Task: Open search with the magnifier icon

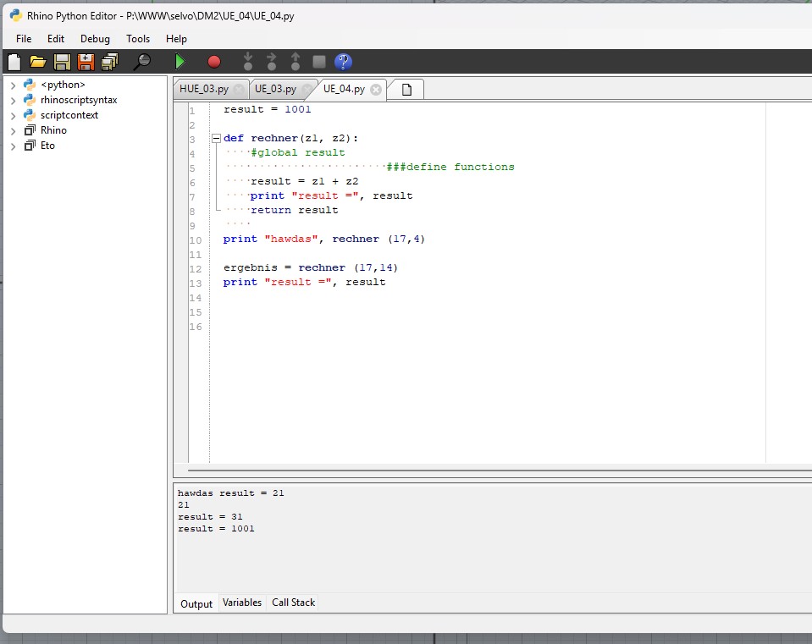Action: pos(144,61)
